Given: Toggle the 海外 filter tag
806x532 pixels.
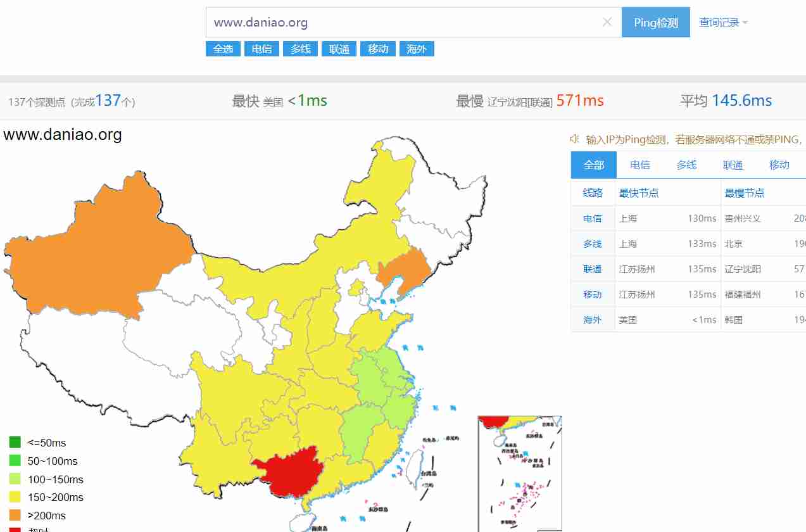Looking at the screenshot, I should (417, 49).
